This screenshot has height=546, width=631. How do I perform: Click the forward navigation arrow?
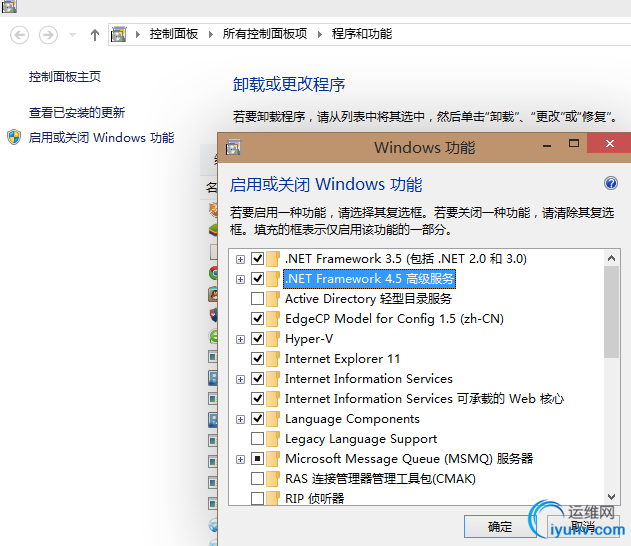(x=48, y=35)
